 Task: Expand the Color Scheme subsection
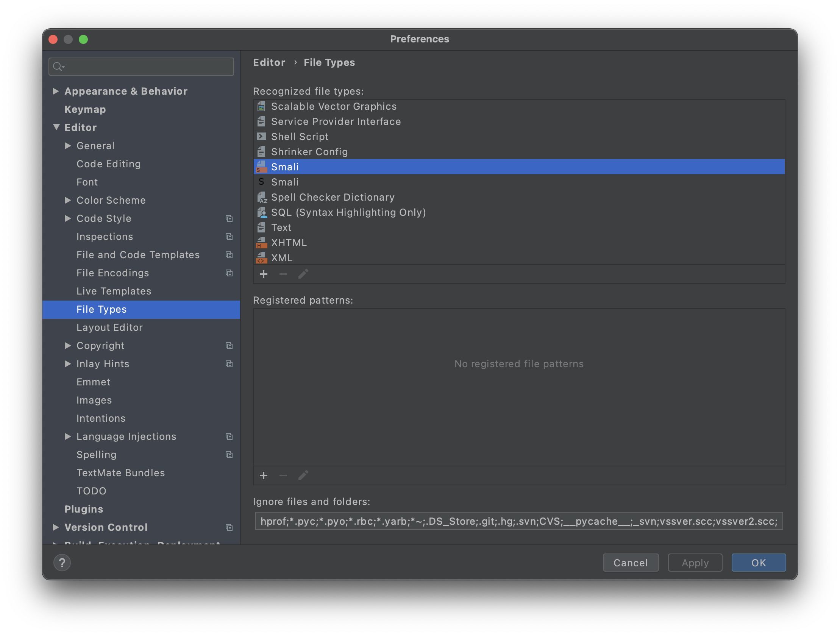pyautogui.click(x=68, y=201)
